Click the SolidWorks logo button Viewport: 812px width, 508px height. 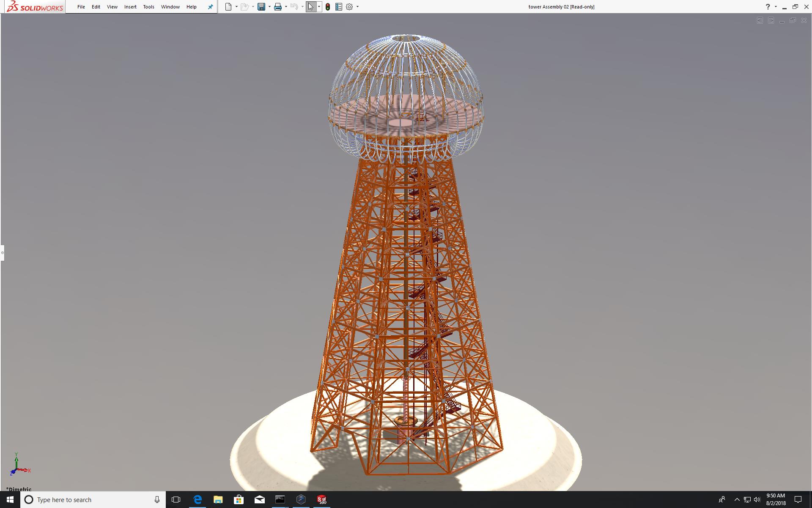35,7
